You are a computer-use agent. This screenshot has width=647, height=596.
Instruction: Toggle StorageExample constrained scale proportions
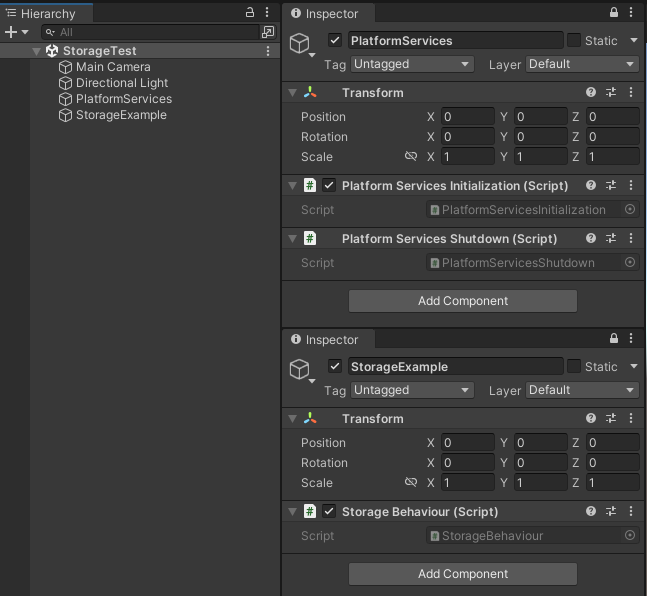click(x=411, y=482)
